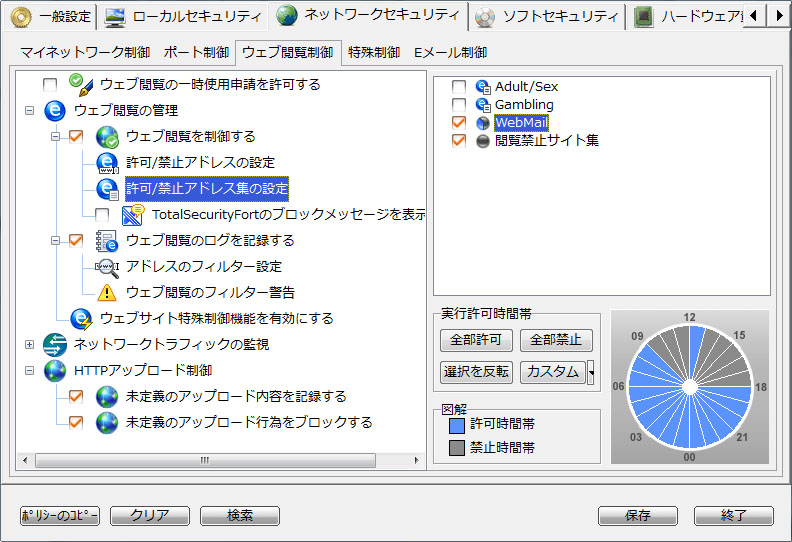The image size is (792, 542).
Task: Enable ウェブ閲覧の一時使用申請を許可する checkbox
Action: pyautogui.click(x=50, y=84)
